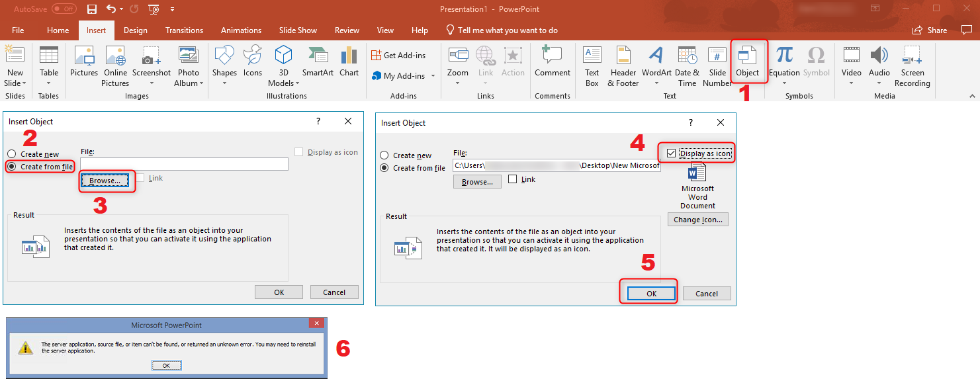
Task: Switch to the Design tab
Action: coord(136,30)
